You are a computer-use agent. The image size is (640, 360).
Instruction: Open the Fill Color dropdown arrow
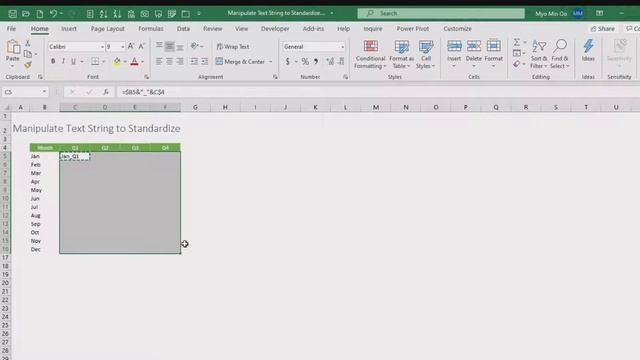124,62
